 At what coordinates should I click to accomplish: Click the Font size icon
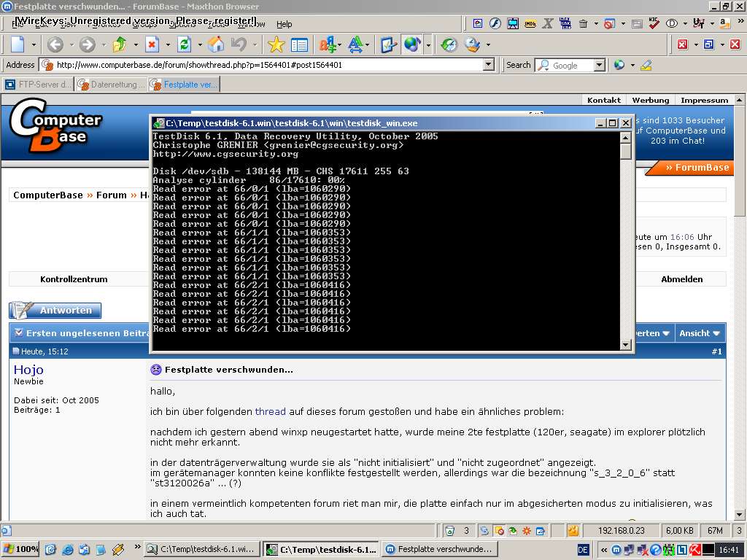pyautogui.click(x=355, y=44)
